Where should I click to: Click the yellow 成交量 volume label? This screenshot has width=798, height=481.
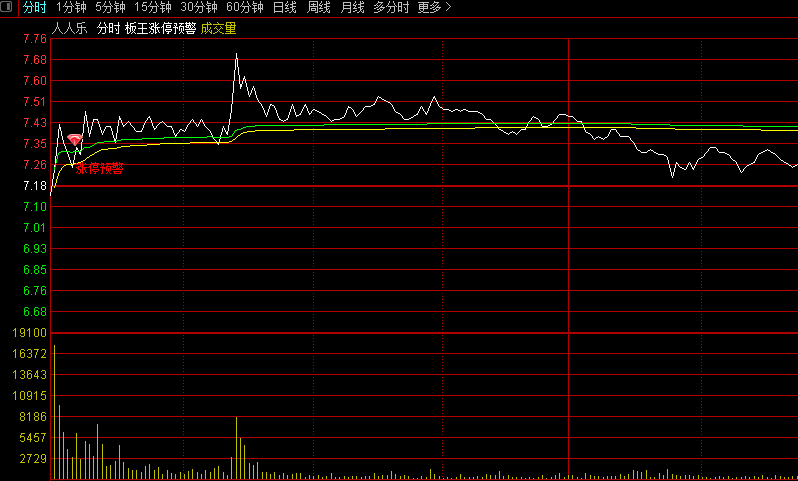pyautogui.click(x=218, y=28)
